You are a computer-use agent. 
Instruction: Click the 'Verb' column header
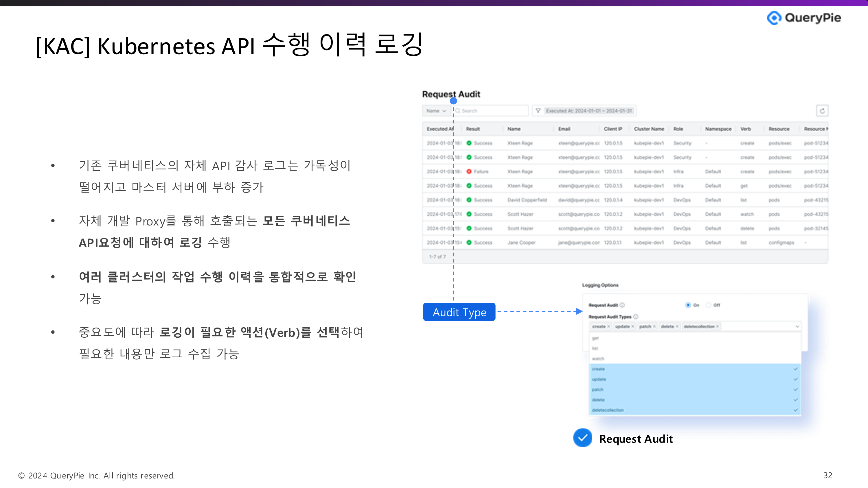(x=745, y=129)
